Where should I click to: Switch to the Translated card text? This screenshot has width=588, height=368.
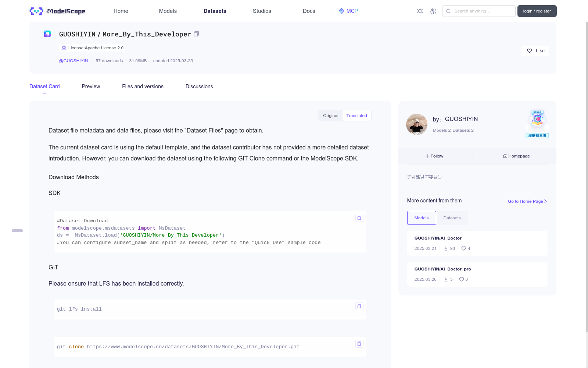coord(356,116)
